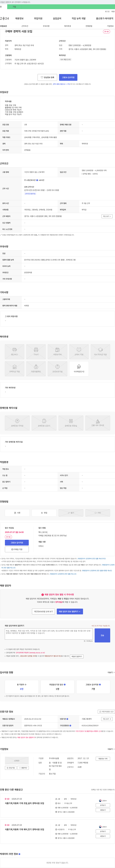Click the company LOGO thumbnail
The height and width of the screenshot is (868, 115).
pyautogui.click(x=17, y=761)
